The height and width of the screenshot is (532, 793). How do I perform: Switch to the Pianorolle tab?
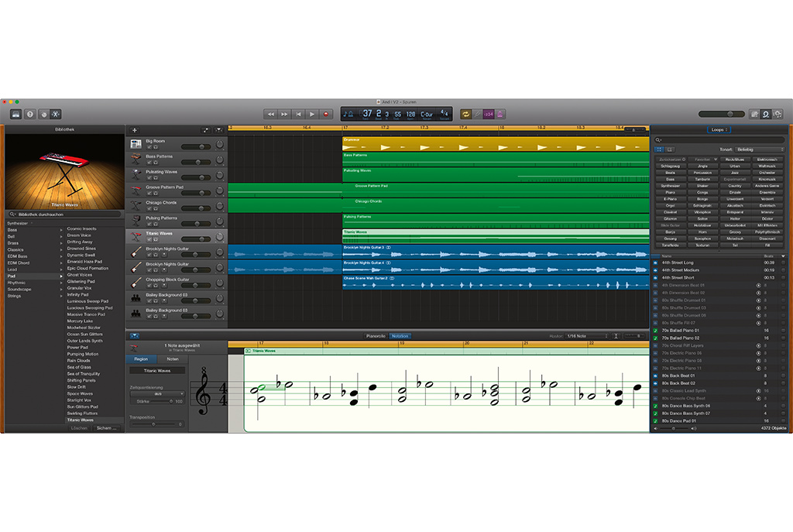click(376, 336)
